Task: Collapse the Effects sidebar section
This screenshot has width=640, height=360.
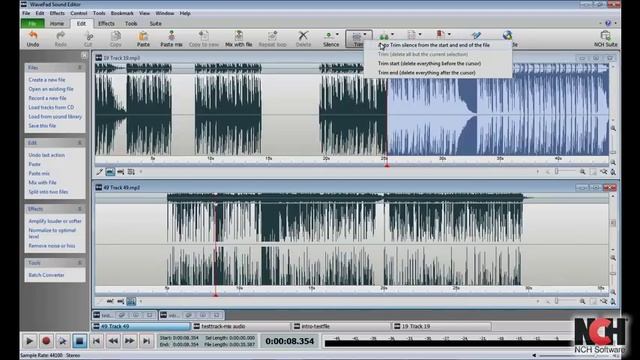Action: pos(80,209)
